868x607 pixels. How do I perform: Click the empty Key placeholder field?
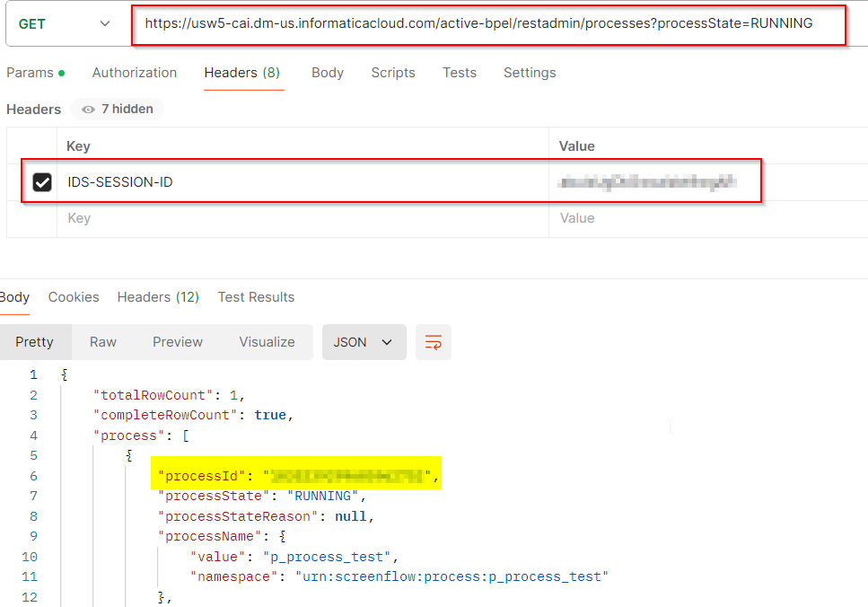(302, 219)
